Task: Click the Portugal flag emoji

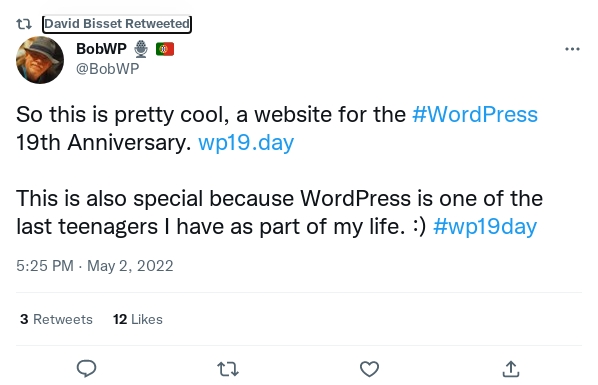Action: [x=165, y=49]
